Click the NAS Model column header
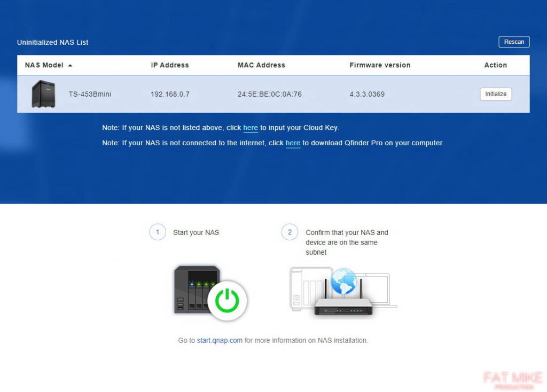The image size is (547, 392). point(44,65)
